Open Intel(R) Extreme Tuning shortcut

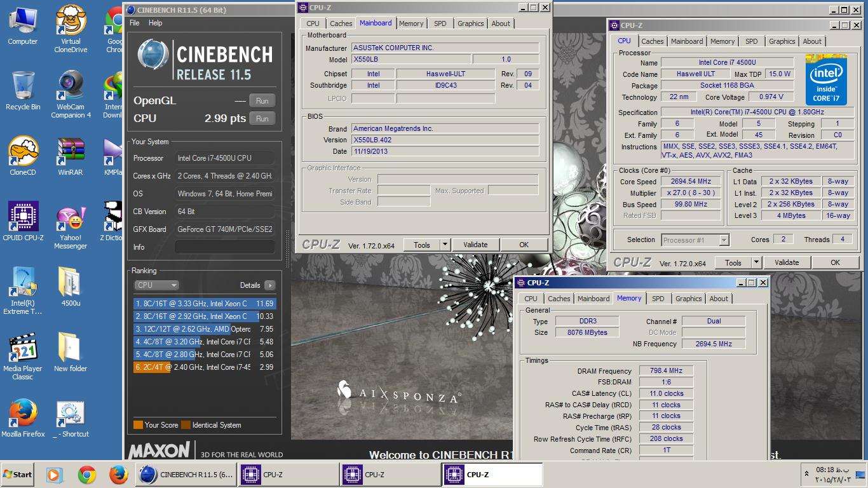click(x=23, y=291)
